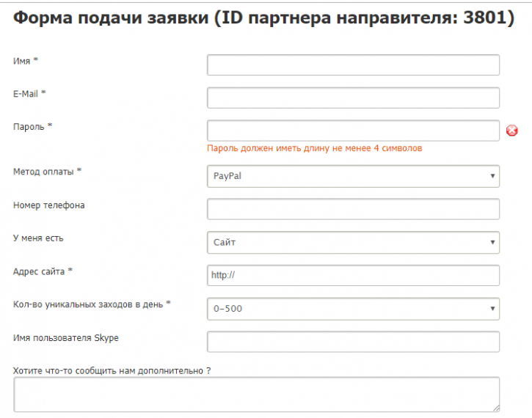Click the Форма подачи заявки heading

point(263,18)
